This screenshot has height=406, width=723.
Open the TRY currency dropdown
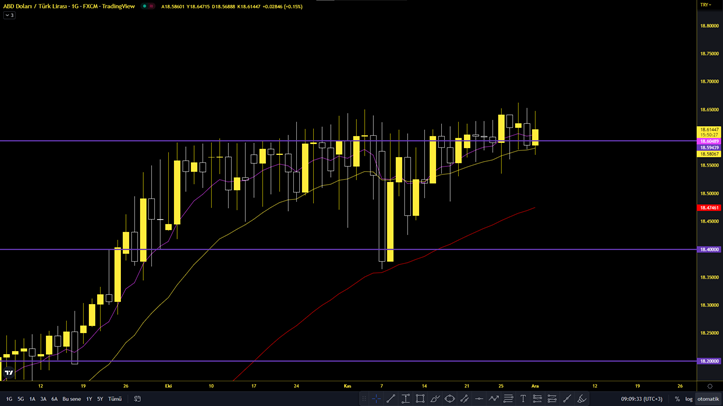tap(706, 5)
